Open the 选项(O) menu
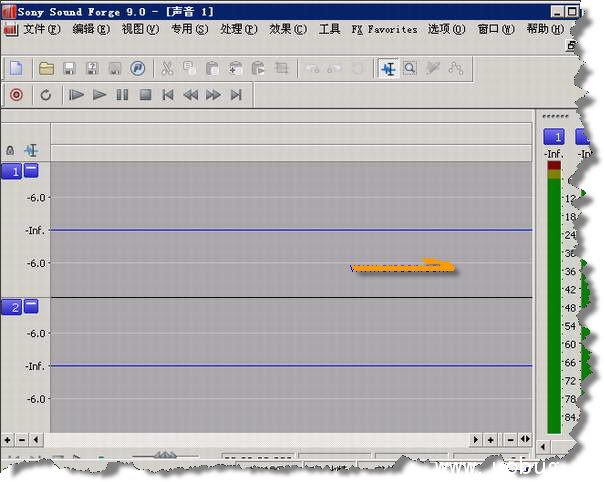Image resolution: width=605 pixels, height=482 pixels. coord(446,29)
